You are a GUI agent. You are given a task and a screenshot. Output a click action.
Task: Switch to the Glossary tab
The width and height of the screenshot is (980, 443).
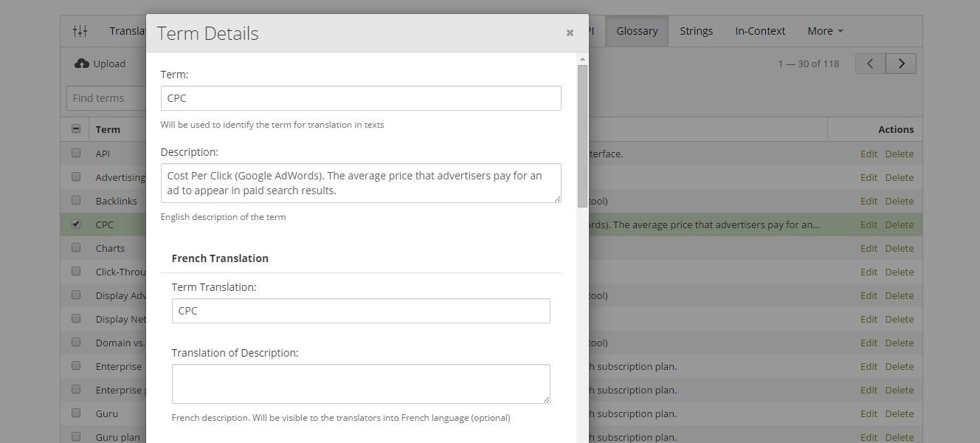(637, 31)
